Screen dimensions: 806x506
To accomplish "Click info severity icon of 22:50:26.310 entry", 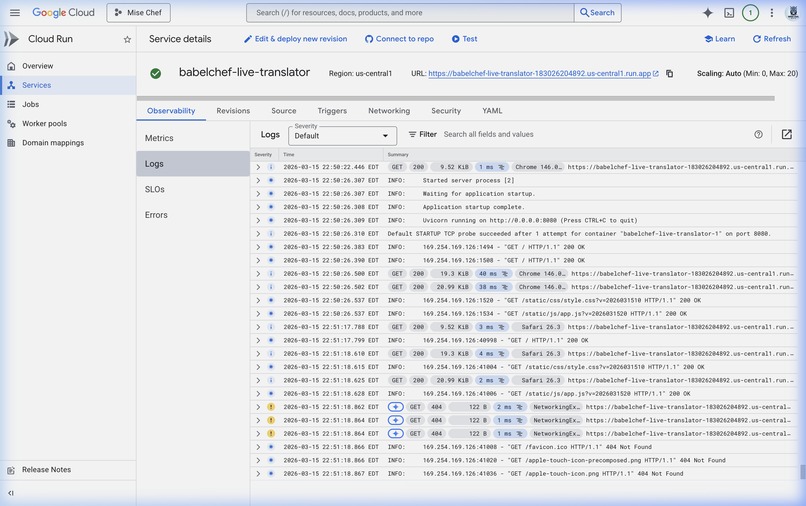I will tap(271, 233).
